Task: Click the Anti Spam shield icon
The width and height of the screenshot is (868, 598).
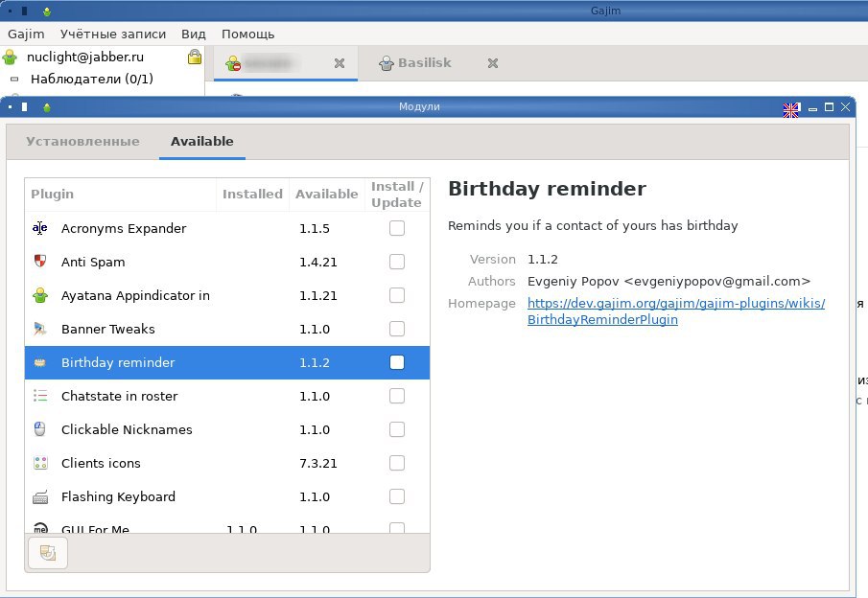Action: pos(40,261)
